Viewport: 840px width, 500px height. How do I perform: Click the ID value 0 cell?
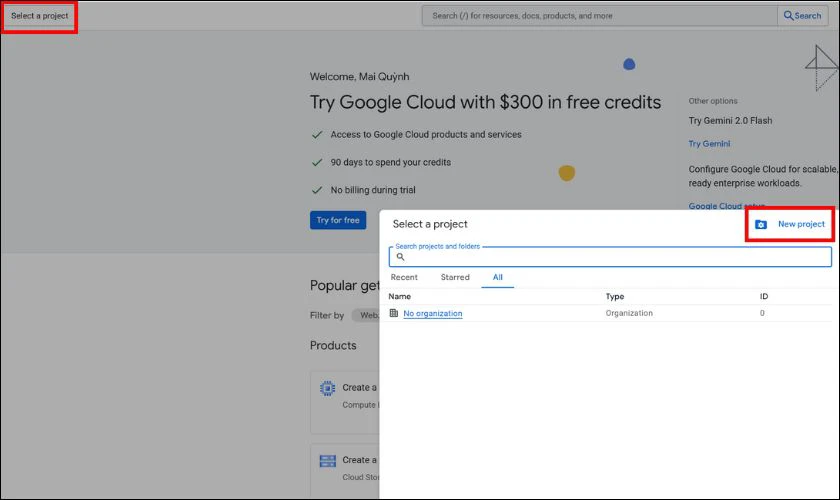[762, 313]
